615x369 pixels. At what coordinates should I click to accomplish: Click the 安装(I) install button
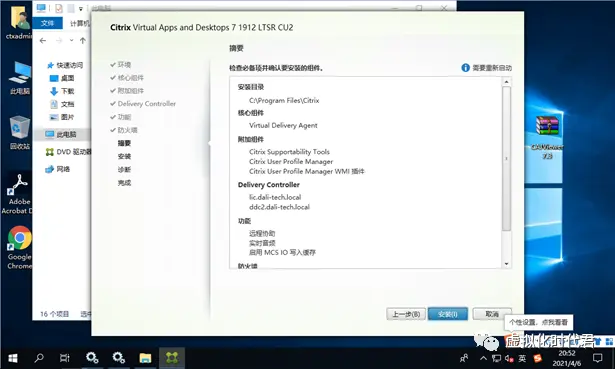coord(448,314)
